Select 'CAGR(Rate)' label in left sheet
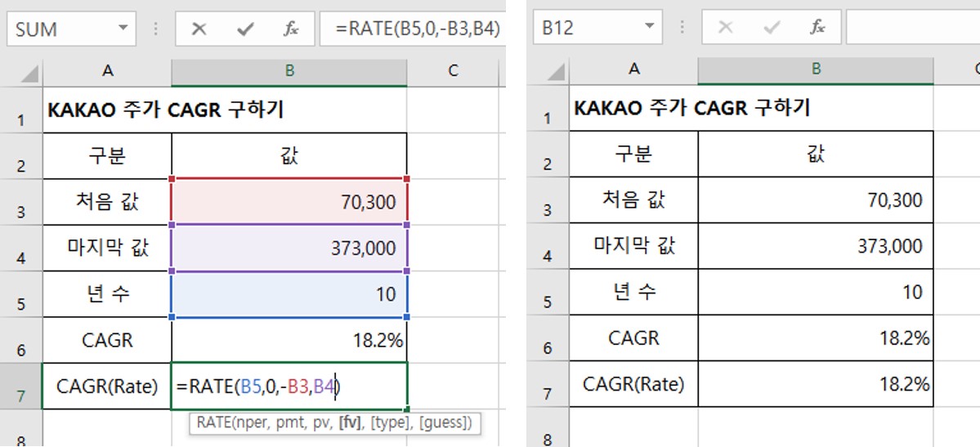The width and height of the screenshot is (980, 447). 108,387
